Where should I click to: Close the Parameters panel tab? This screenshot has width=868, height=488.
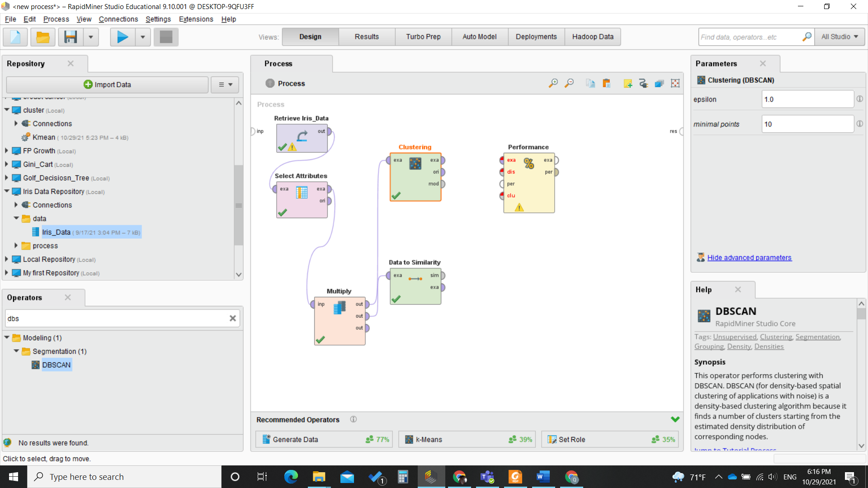tap(763, 63)
